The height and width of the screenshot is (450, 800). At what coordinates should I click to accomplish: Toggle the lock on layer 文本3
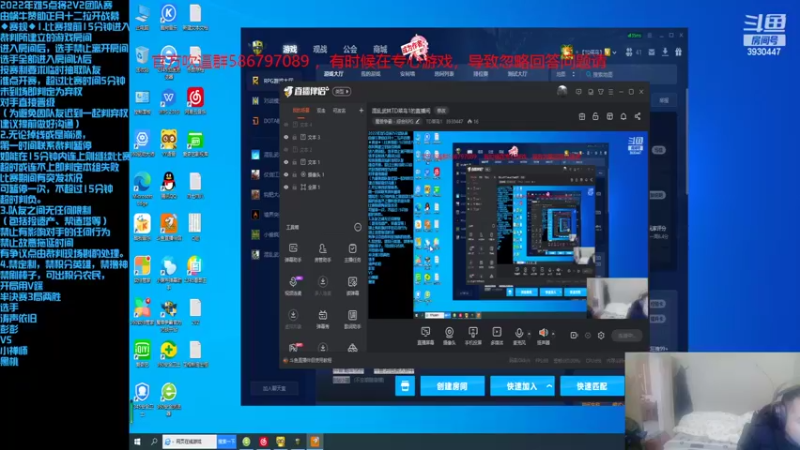coord(294,137)
